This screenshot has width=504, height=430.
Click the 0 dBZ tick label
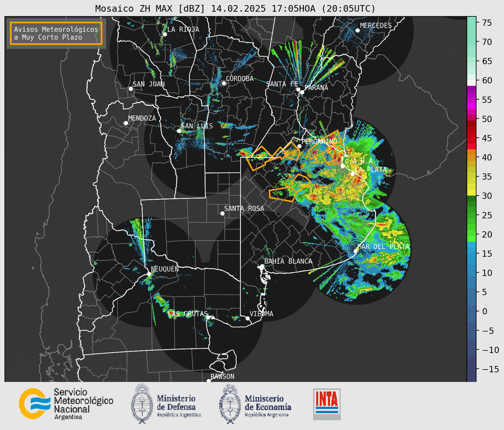(x=485, y=311)
